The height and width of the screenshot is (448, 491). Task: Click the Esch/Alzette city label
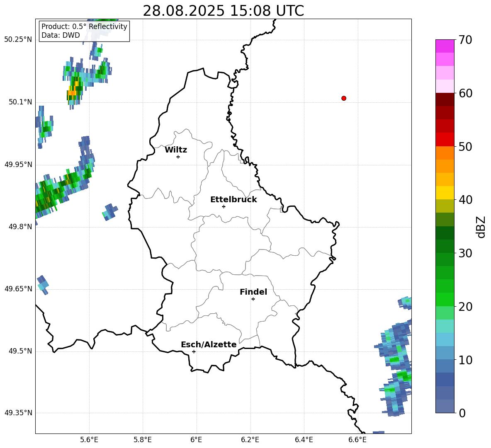(x=209, y=344)
